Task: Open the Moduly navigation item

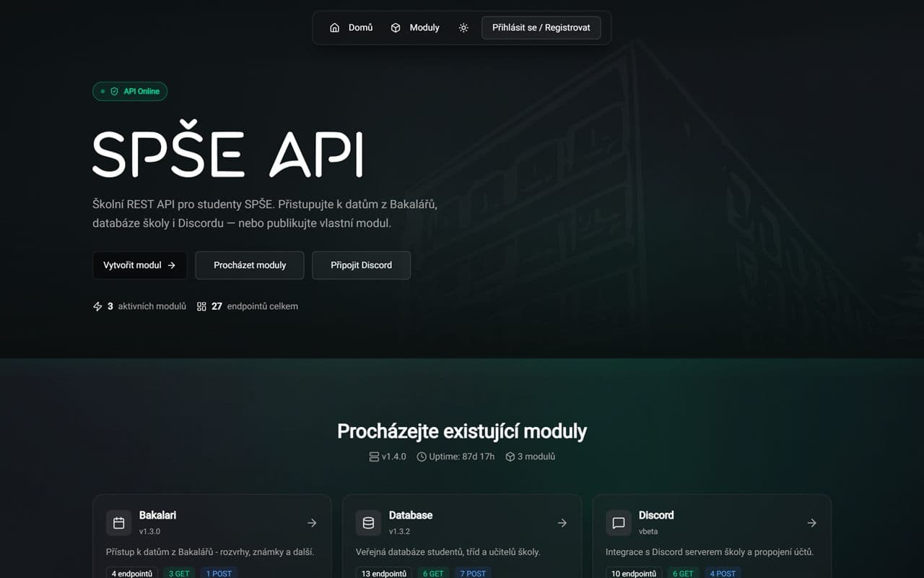Action: pyautogui.click(x=415, y=27)
